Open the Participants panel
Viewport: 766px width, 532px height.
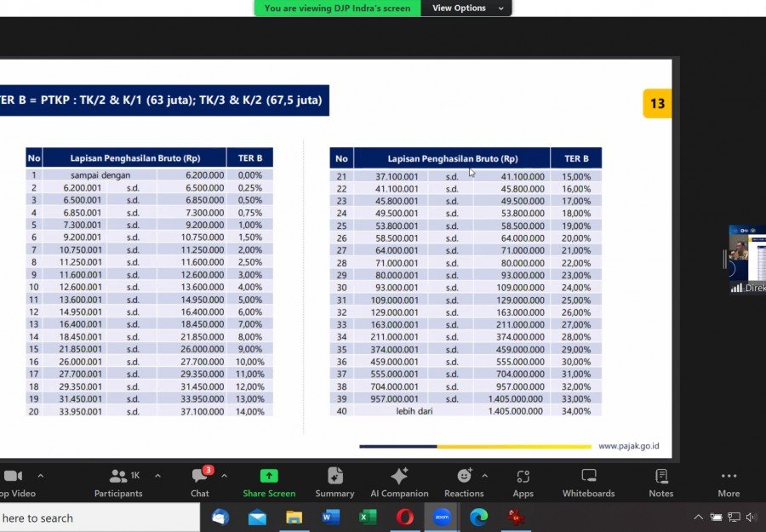tap(118, 481)
